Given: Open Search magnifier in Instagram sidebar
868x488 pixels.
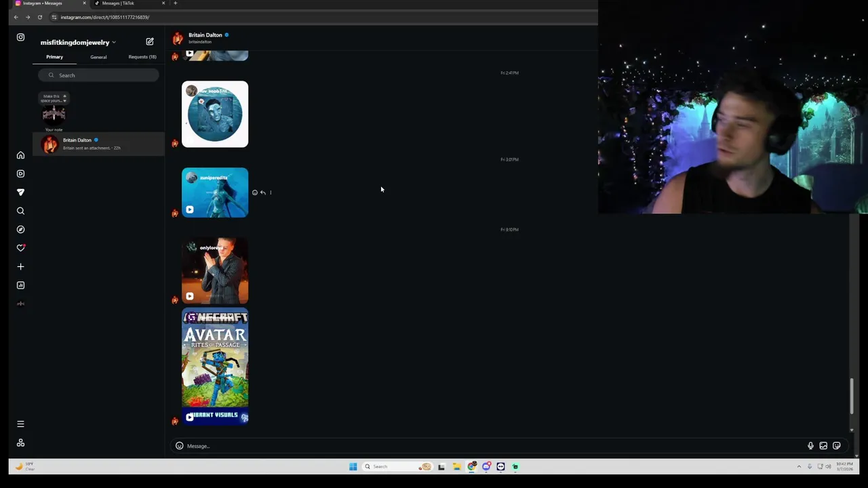Looking at the screenshot, I should click(x=20, y=211).
